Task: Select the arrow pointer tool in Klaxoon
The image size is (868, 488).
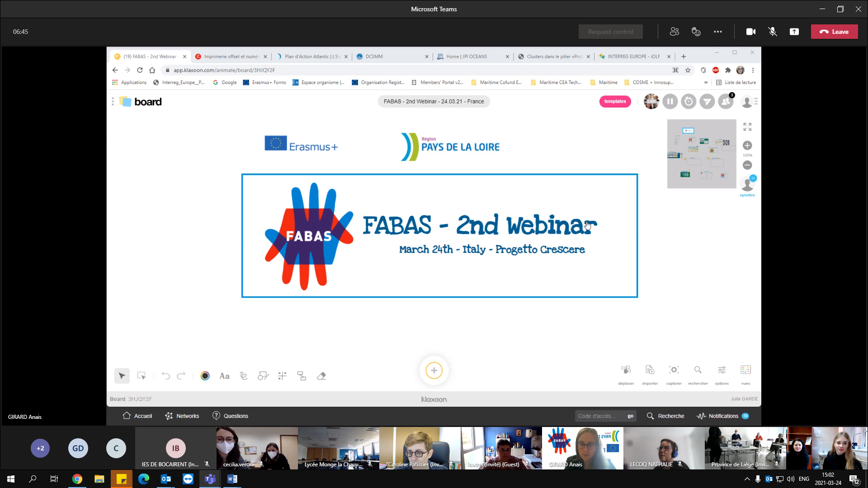Action: [122, 376]
